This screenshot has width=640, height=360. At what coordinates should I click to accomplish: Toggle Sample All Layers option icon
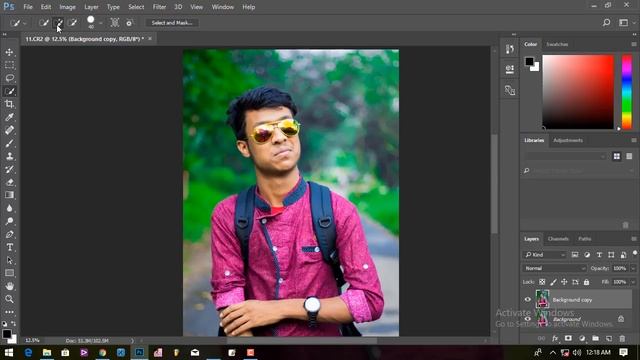(x=115, y=23)
